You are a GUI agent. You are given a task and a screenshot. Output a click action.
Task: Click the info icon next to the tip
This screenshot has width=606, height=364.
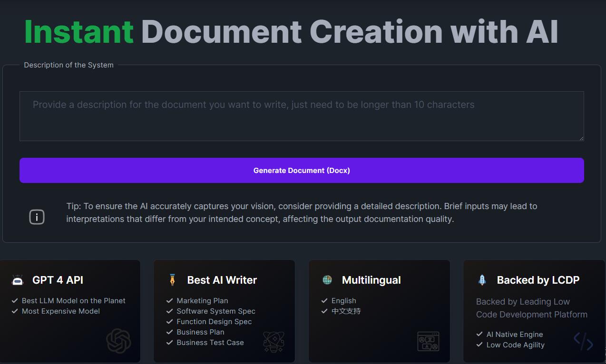[x=37, y=217]
